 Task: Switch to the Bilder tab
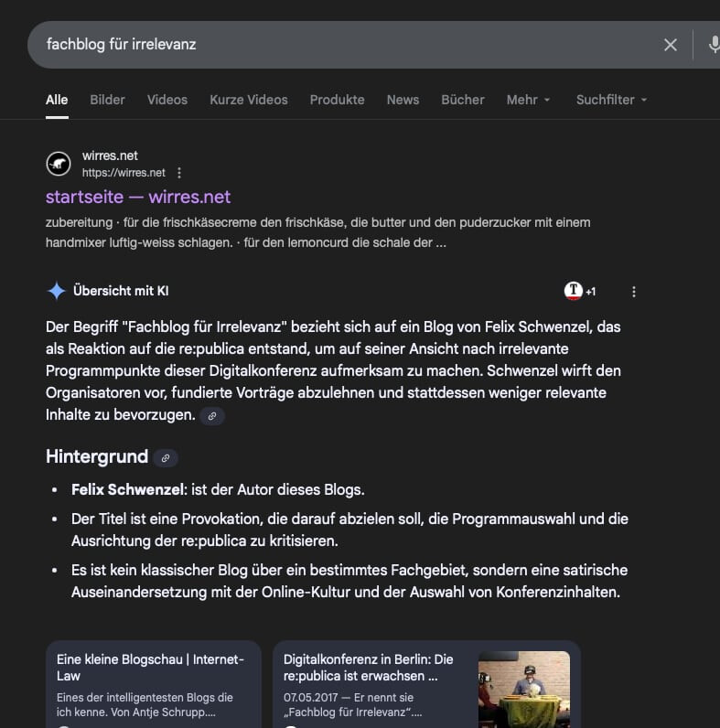point(107,100)
